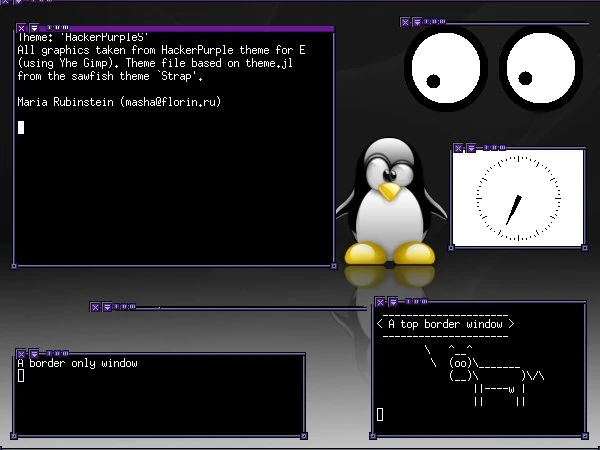Open window menu arrow of border only window
600x450 pixels.
34,354
